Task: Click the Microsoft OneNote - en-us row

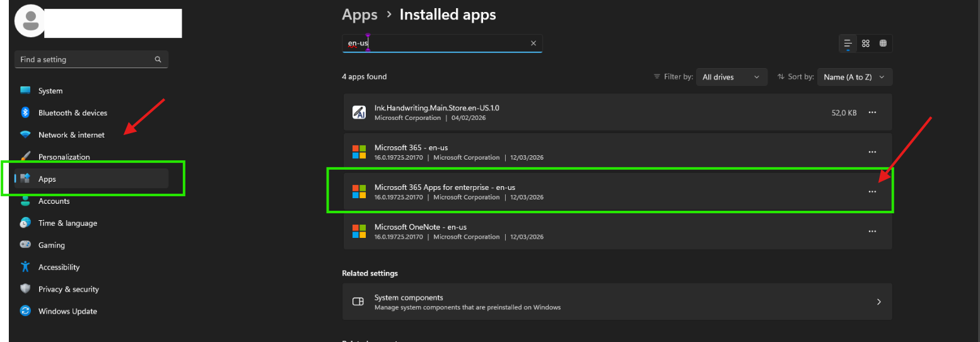Action: tap(617, 232)
